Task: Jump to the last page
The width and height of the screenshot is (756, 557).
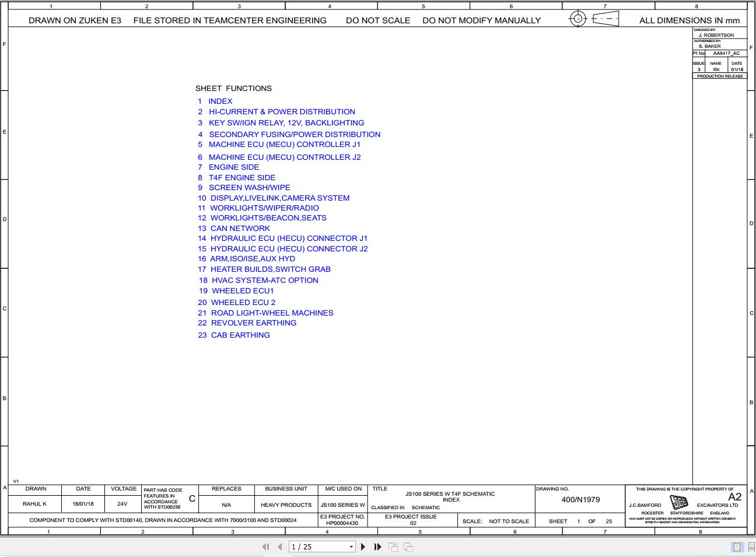Action: click(377, 547)
